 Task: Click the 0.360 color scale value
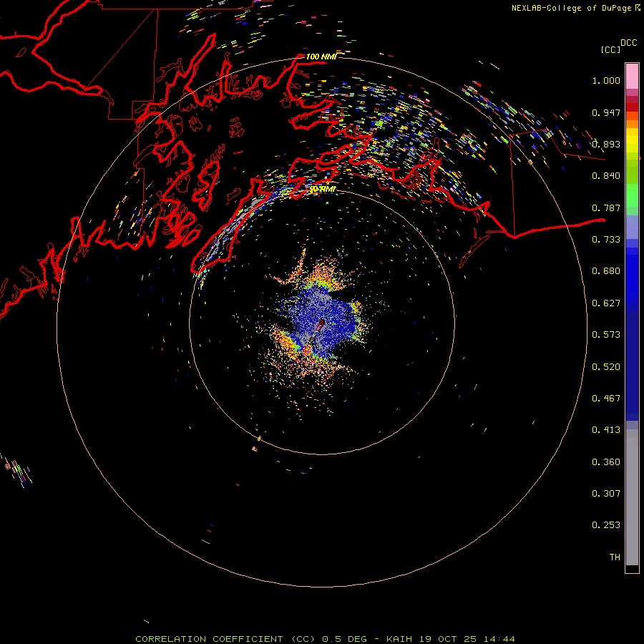coord(606,462)
